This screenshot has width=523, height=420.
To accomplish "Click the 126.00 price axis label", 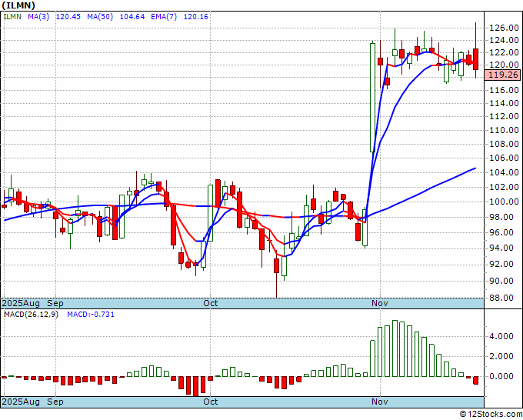I will point(504,28).
